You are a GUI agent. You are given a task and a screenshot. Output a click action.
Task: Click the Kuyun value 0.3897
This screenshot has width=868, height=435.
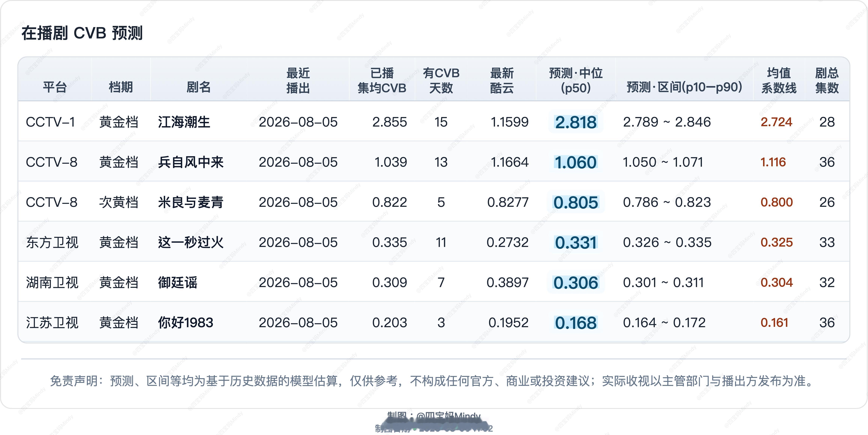[x=507, y=282]
